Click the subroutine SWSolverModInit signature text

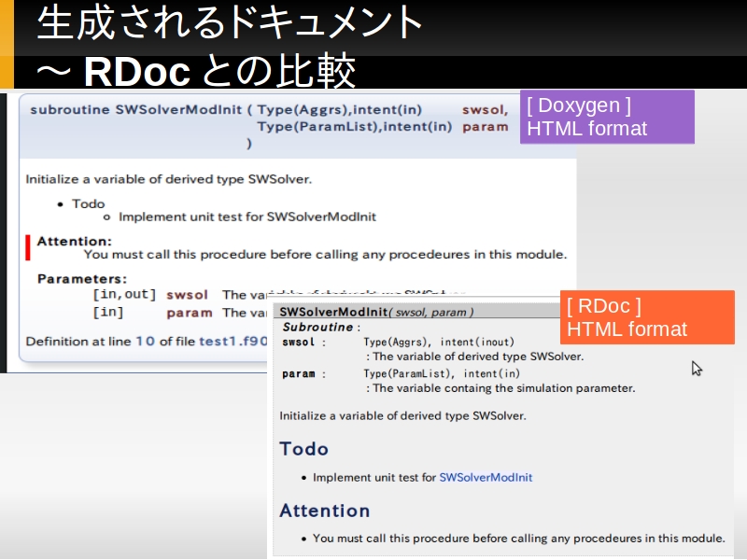140,109
